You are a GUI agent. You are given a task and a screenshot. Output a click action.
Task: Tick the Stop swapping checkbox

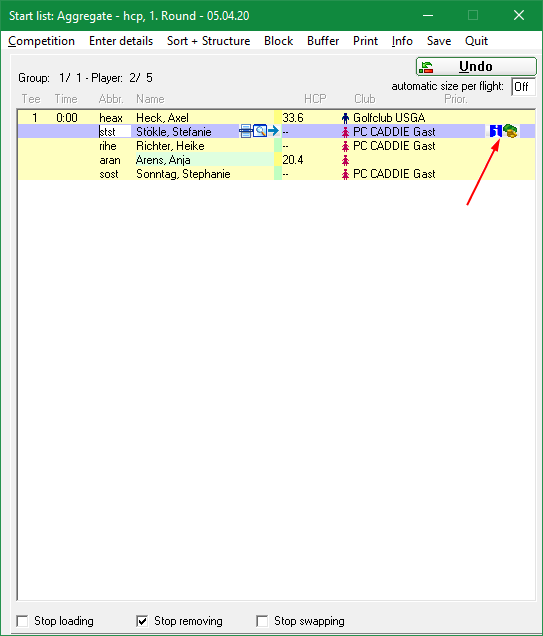(262, 621)
